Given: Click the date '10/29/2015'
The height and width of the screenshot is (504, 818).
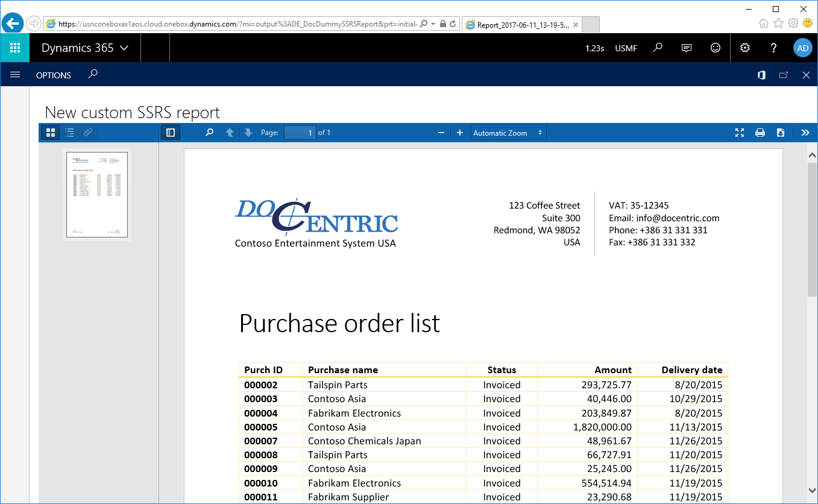Looking at the screenshot, I should (x=697, y=398).
